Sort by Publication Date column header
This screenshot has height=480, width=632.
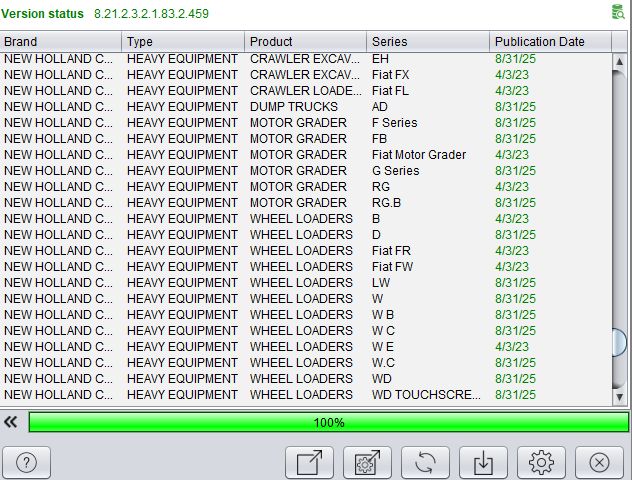click(x=551, y=42)
